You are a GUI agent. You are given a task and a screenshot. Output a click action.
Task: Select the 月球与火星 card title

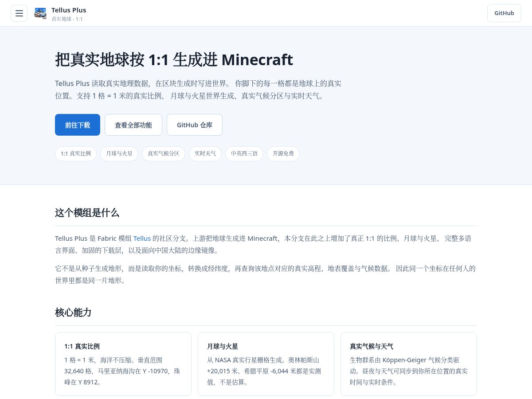pyautogui.click(x=223, y=346)
